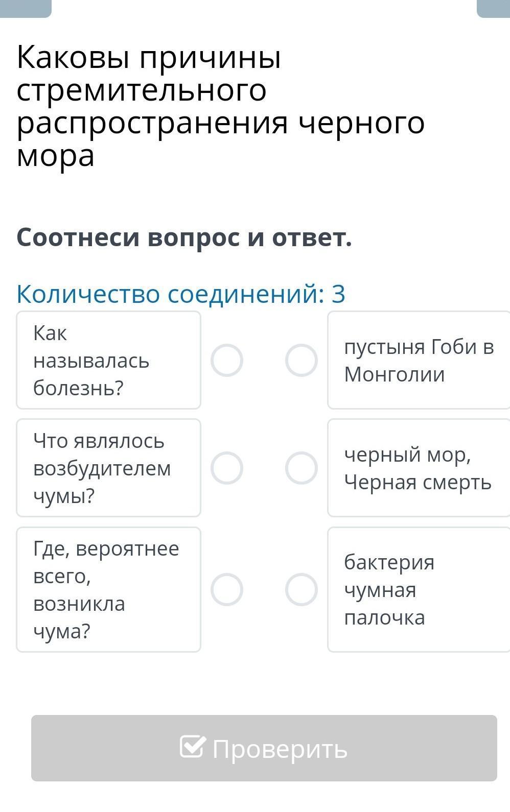This screenshot has width=510, height=812.
Task: Select the connector circle beside 'Где, вероятнее всего, возникла чума?'
Action: click(227, 589)
